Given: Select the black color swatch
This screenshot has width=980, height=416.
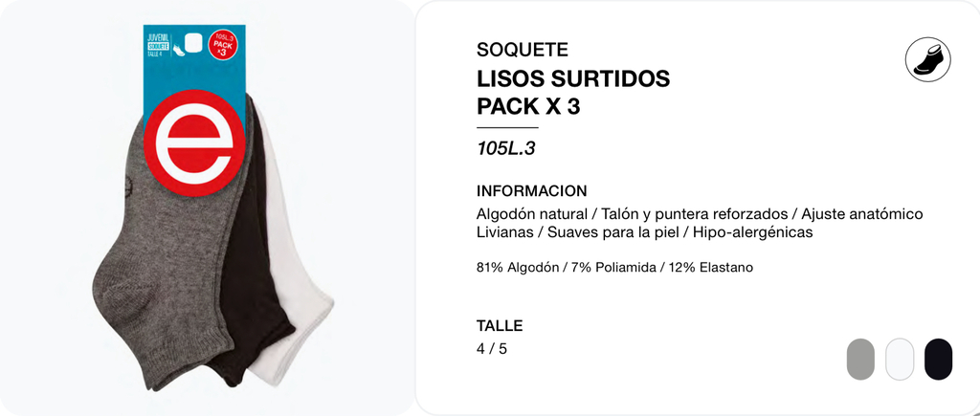Looking at the screenshot, I should pos(938,360).
